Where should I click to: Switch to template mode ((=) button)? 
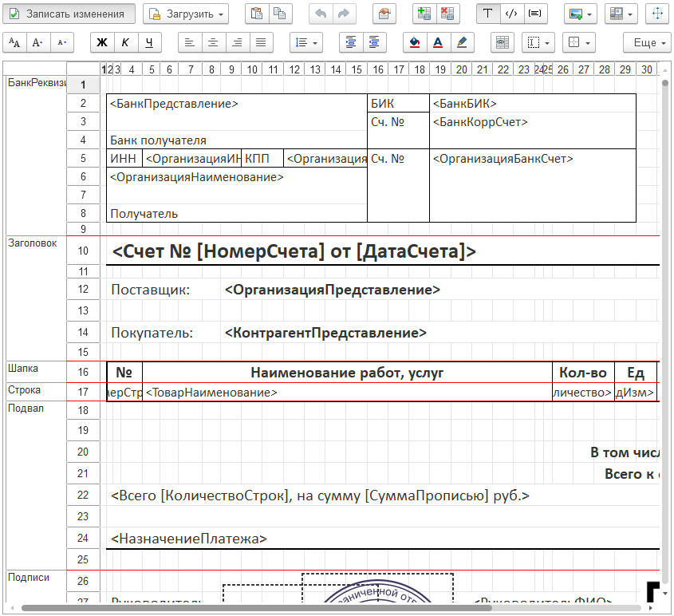pos(535,14)
